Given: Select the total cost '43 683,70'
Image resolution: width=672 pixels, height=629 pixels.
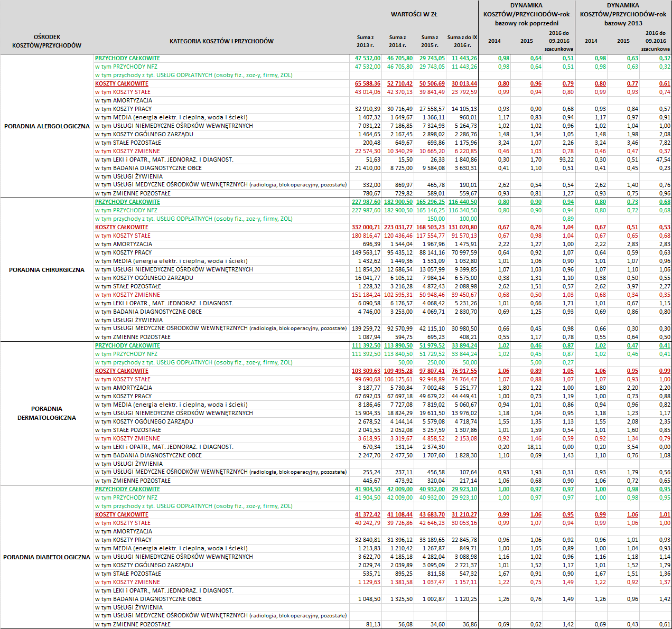Looking at the screenshot, I should click(432, 514).
